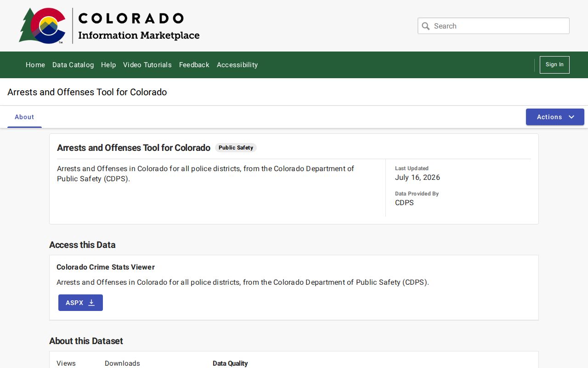The width and height of the screenshot is (588, 368).
Task: Click the search magnifier icon
Action: (x=426, y=26)
